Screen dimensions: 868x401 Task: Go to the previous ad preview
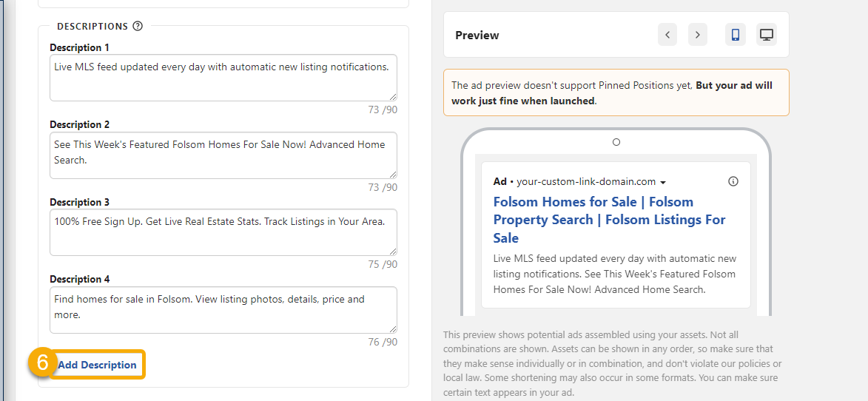(x=667, y=35)
